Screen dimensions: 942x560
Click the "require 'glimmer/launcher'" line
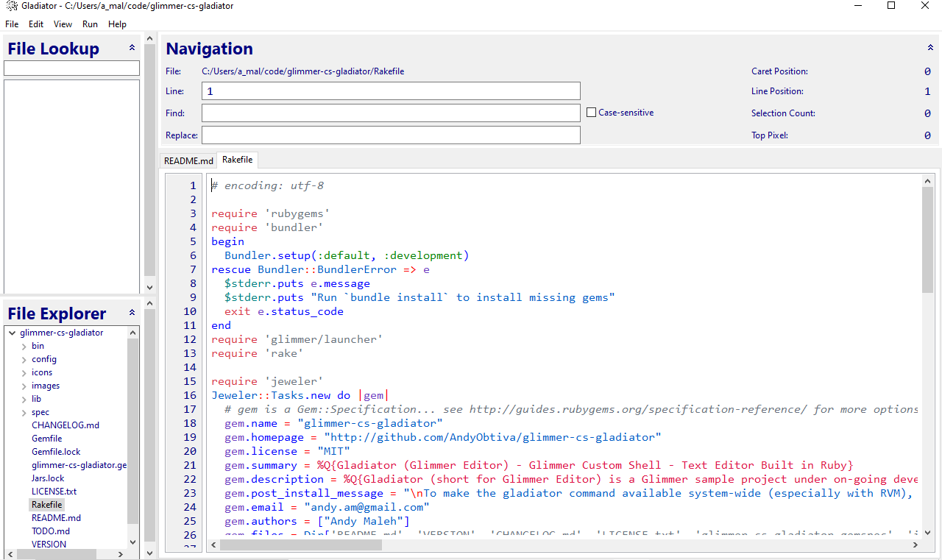coord(297,339)
